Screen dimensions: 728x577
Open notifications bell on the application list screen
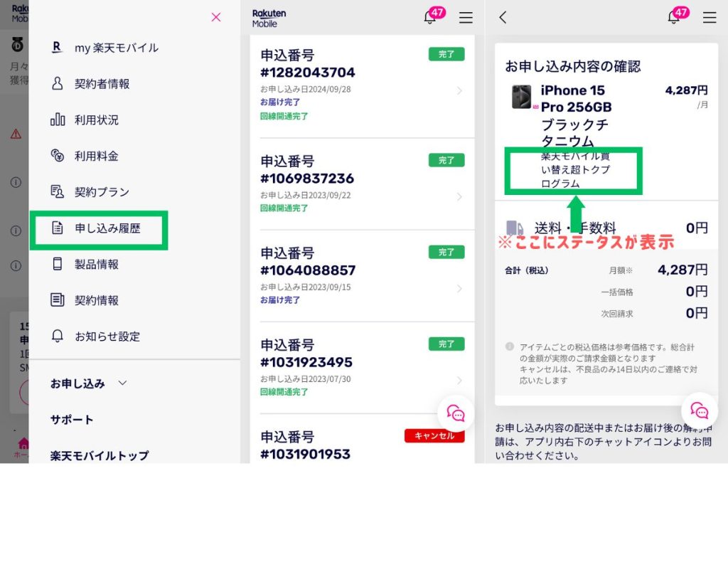[x=430, y=18]
